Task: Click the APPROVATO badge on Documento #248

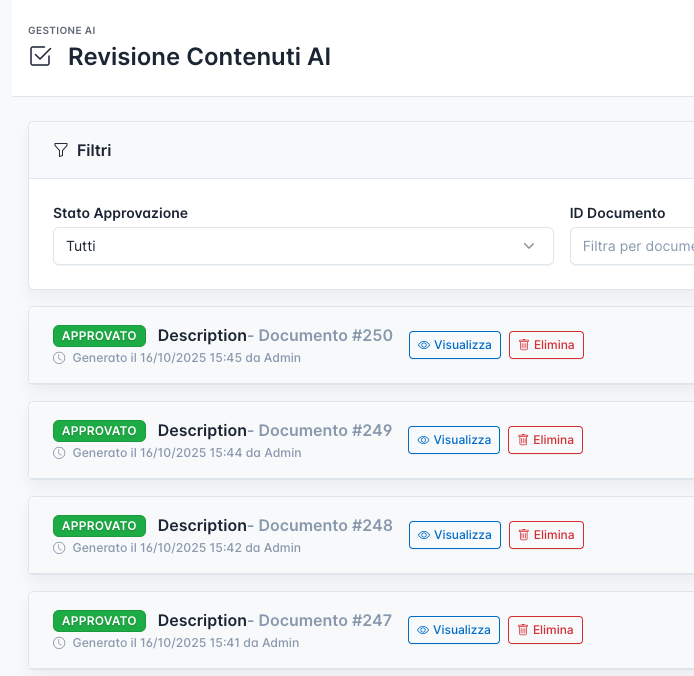Action: [99, 526]
